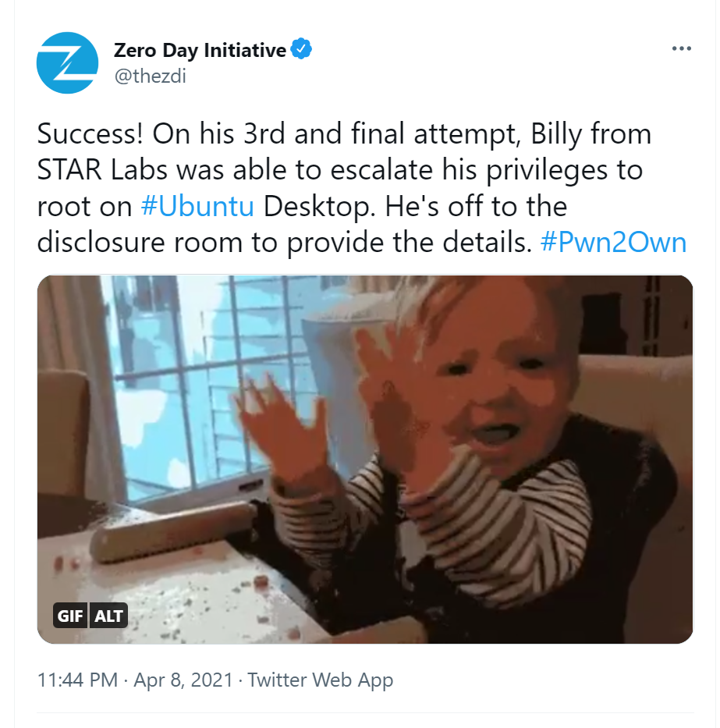Show the ALT image description
This screenshot has width=720, height=728.
tap(108, 616)
